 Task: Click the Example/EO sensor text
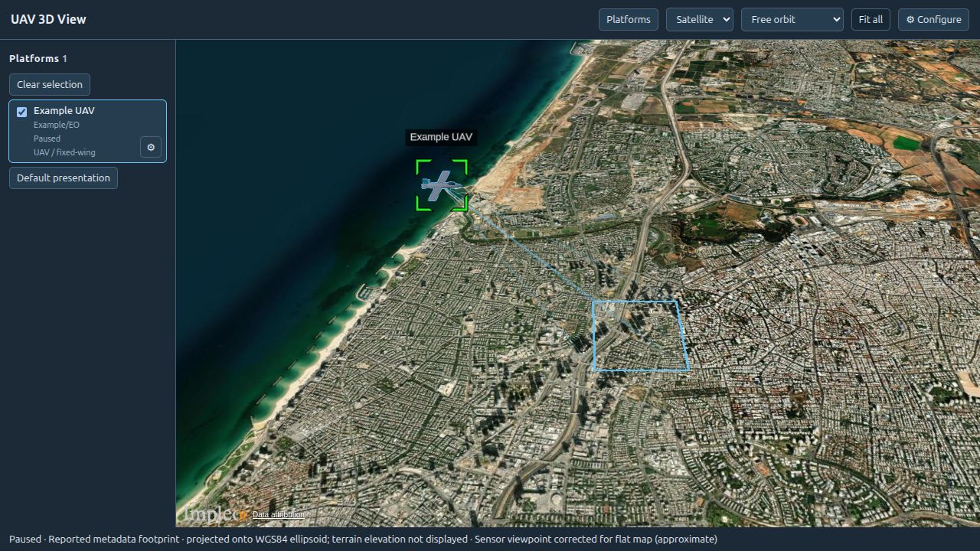(57, 125)
